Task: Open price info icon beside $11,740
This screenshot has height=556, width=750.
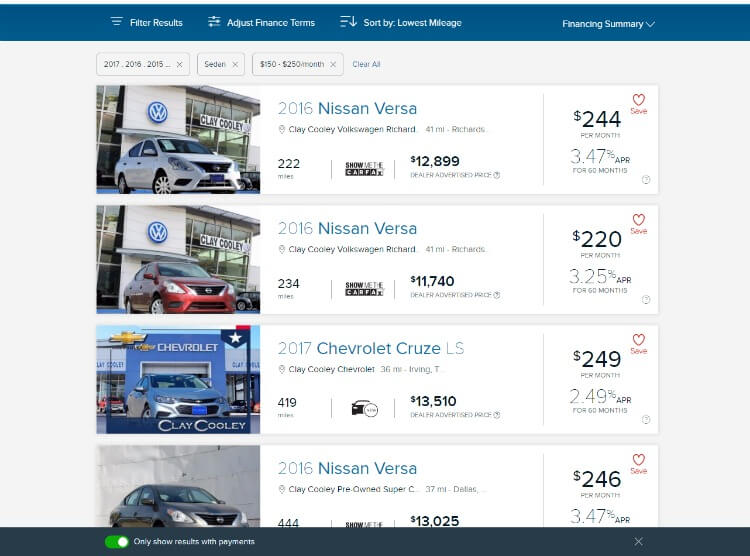Action: 497,295
